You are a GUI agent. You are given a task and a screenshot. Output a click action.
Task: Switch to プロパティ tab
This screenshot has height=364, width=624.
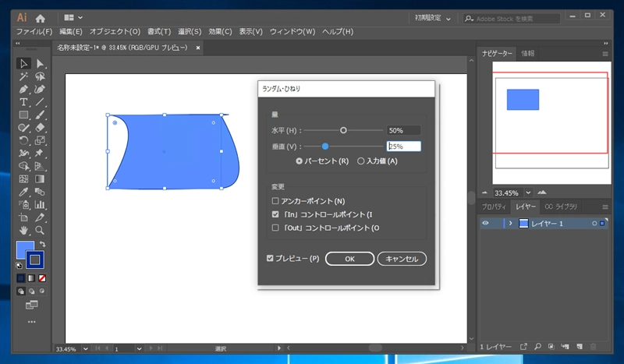[x=494, y=207]
